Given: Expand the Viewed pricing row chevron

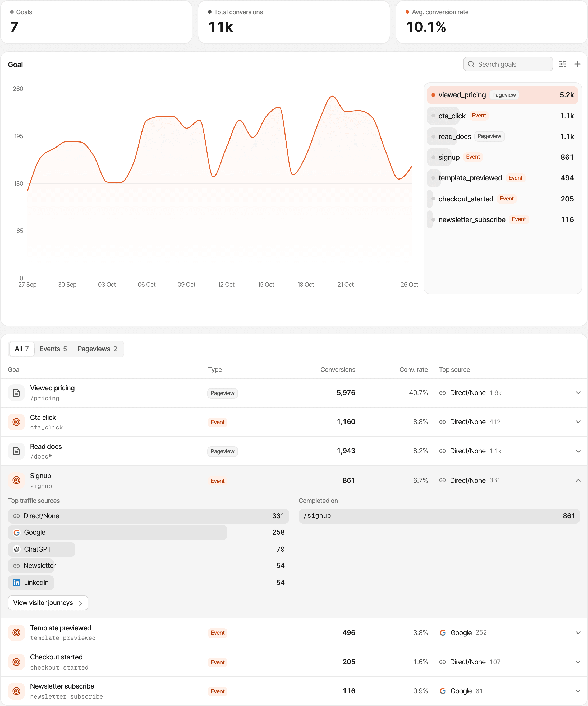Looking at the screenshot, I should coord(578,393).
